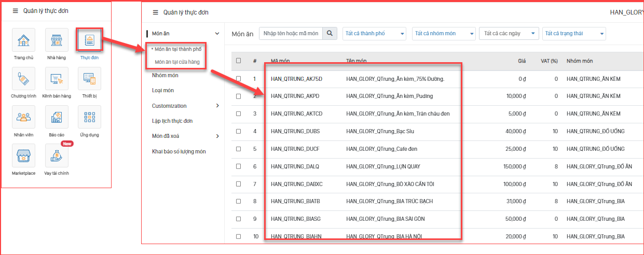Open the Thực đơn menu icon
This screenshot has width=644, height=255.
tap(89, 40)
